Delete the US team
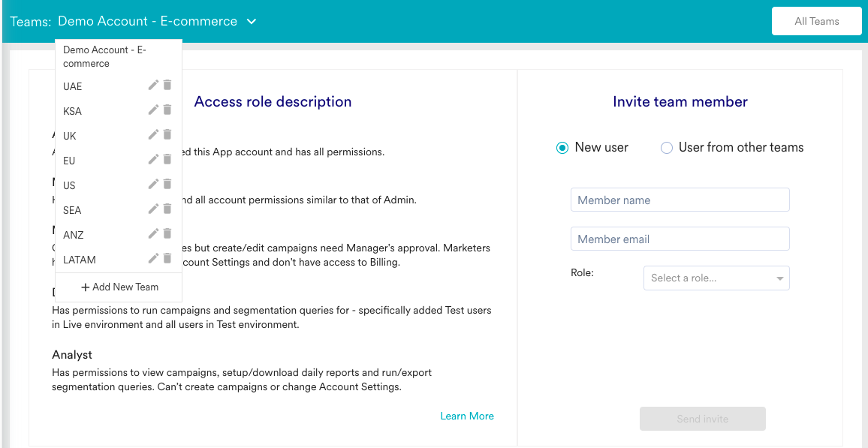 [167, 184]
